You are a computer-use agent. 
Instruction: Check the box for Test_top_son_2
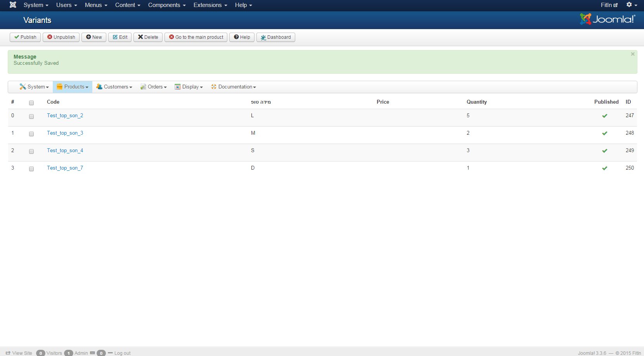[x=31, y=116]
